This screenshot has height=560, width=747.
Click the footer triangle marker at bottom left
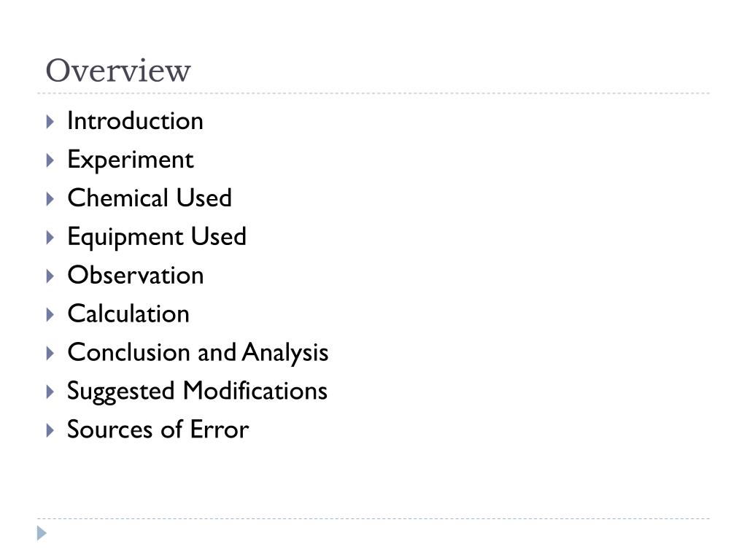(42, 533)
